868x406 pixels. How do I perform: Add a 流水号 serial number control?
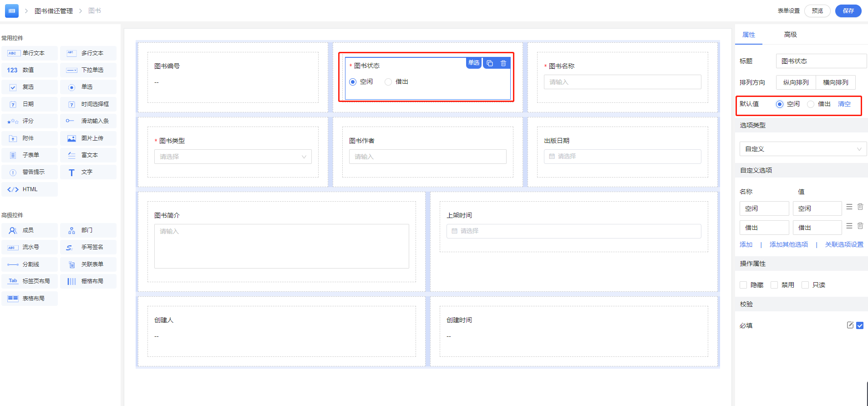(x=30, y=247)
